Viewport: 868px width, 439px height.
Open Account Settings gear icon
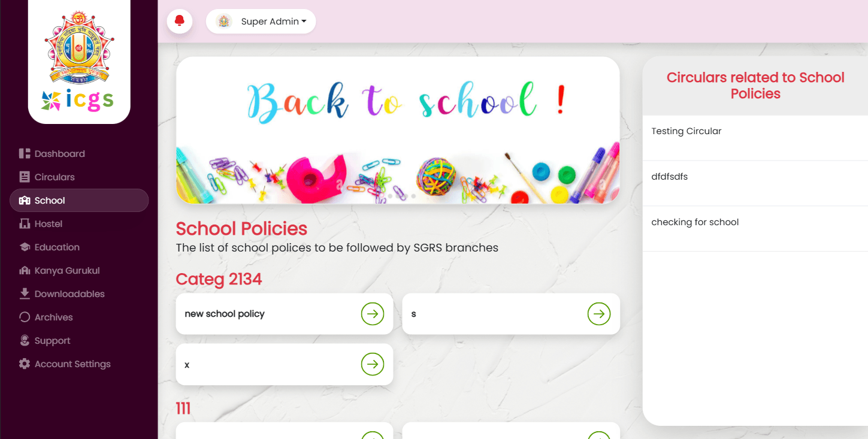25,364
